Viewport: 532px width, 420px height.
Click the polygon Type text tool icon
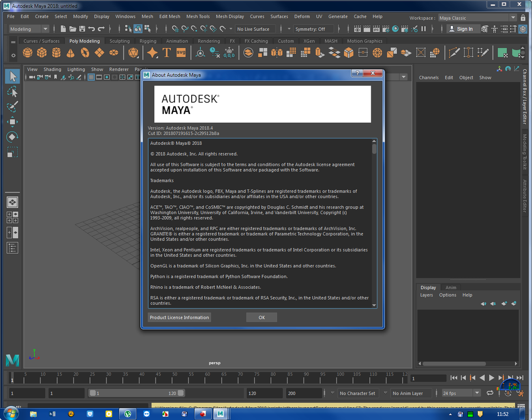click(x=166, y=52)
